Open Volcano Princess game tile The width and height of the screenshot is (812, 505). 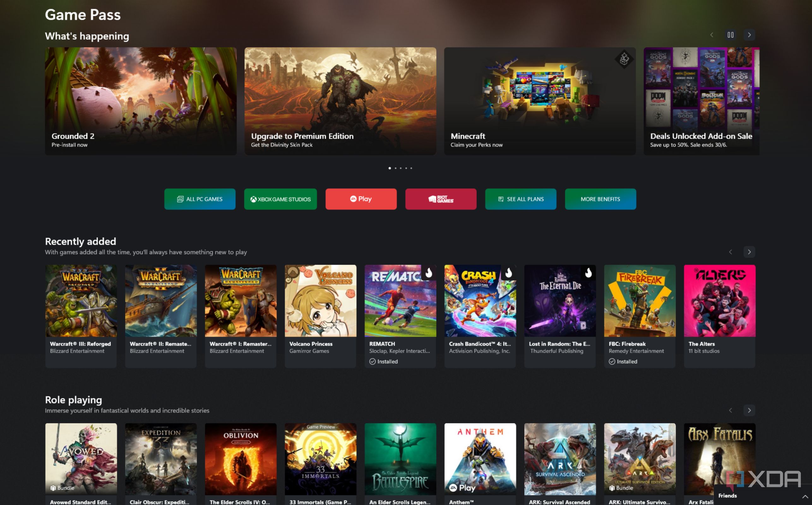(x=321, y=316)
